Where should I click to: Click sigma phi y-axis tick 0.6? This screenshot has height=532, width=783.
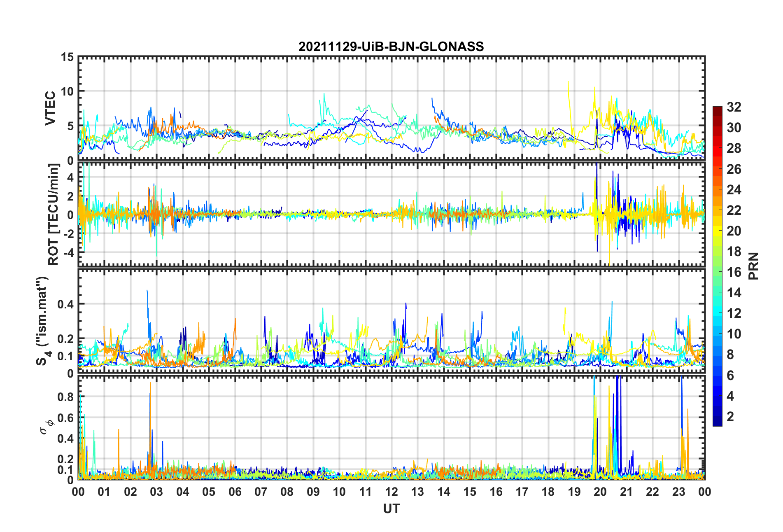65,418
